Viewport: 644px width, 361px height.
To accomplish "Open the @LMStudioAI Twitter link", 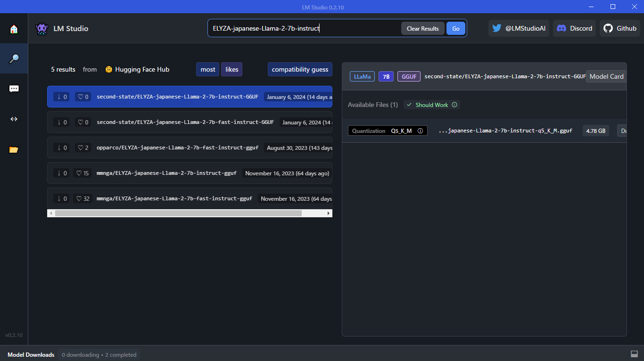I will [519, 28].
